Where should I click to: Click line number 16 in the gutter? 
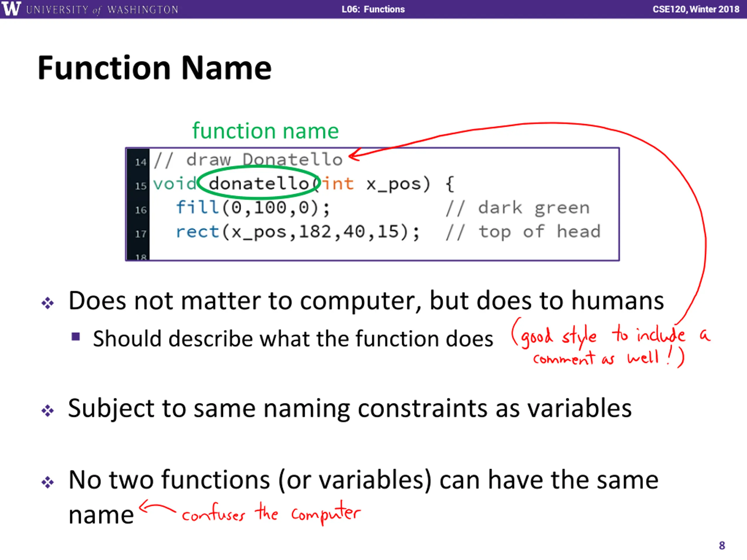(140, 210)
